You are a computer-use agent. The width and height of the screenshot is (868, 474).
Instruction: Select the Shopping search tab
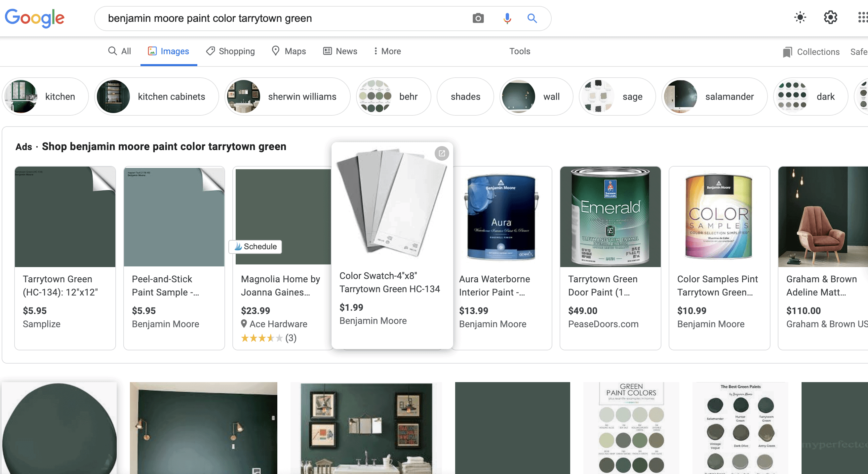click(236, 51)
